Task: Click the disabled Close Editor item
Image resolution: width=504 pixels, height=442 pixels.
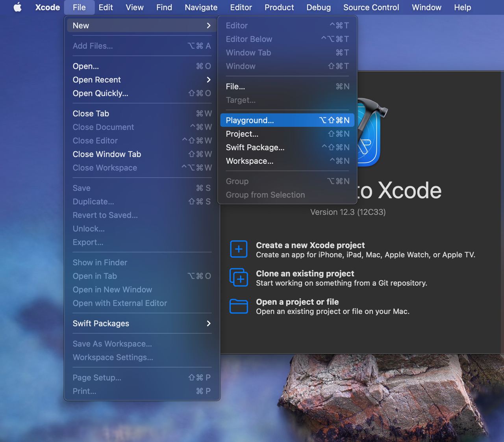Action: pyautogui.click(x=142, y=141)
